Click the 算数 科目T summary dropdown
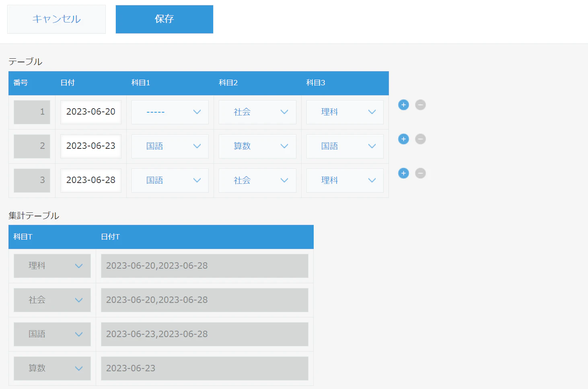This screenshot has width=588, height=389. coord(52,368)
